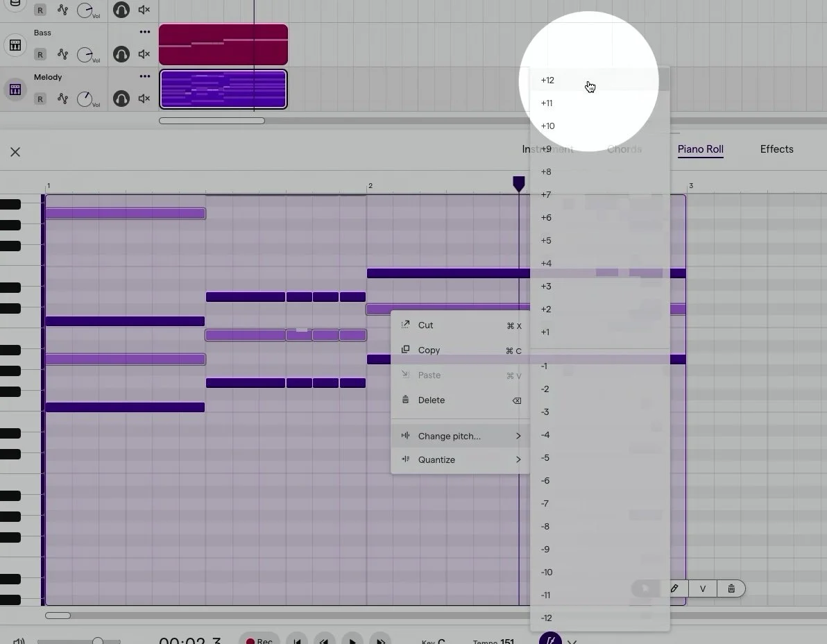Select +1 pitch shift option
Screen dimensions: 827x644
pyautogui.click(x=599, y=332)
